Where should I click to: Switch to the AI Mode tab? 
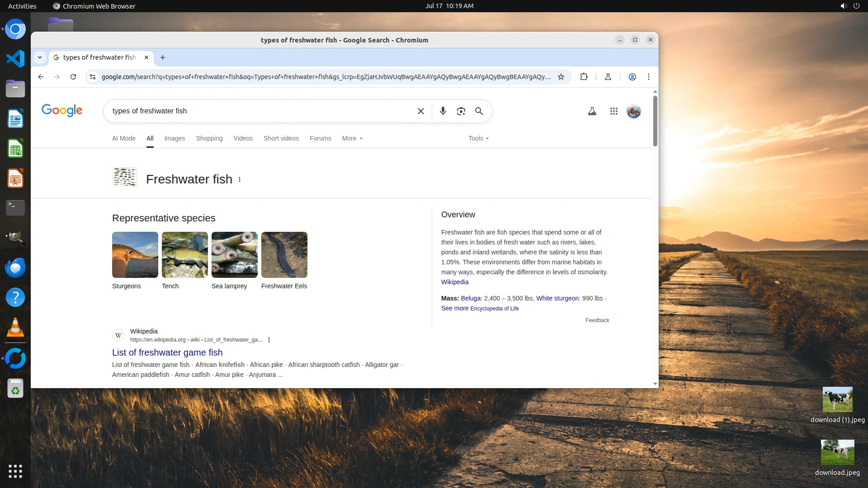point(123,138)
